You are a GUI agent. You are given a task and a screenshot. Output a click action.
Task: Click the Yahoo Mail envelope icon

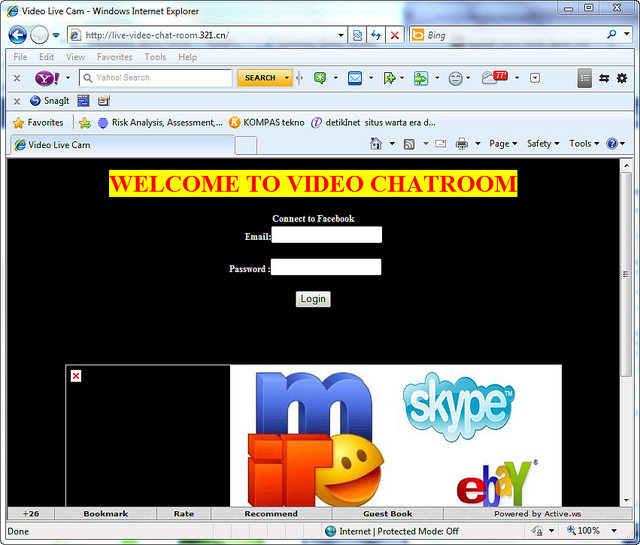coord(355,78)
